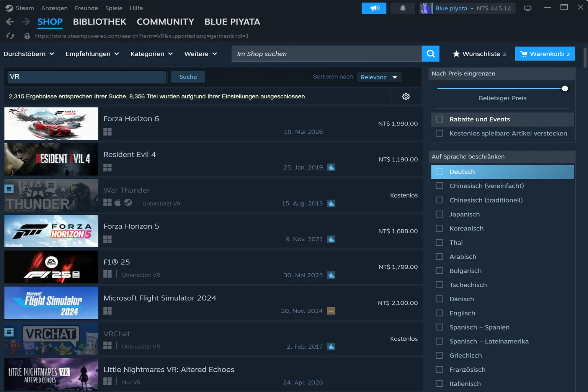The width and height of the screenshot is (588, 392).
Task: Switch to Big Picture mode monitor icon
Action: [x=528, y=8]
